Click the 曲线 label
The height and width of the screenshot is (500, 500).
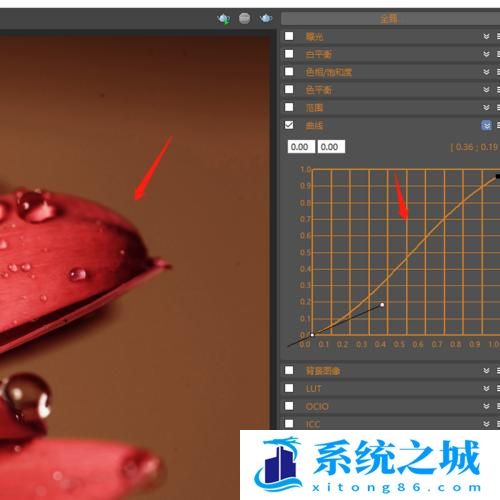[x=314, y=126]
